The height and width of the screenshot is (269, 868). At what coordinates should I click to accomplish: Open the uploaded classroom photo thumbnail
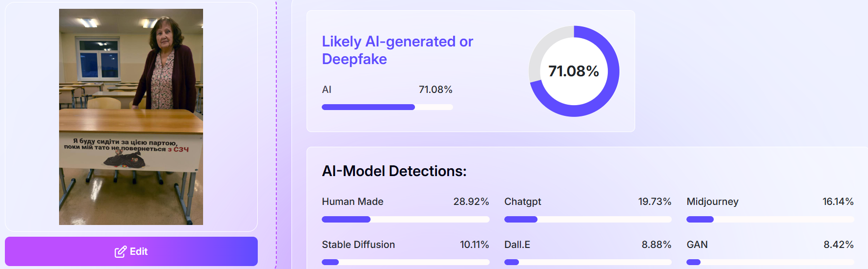131,117
